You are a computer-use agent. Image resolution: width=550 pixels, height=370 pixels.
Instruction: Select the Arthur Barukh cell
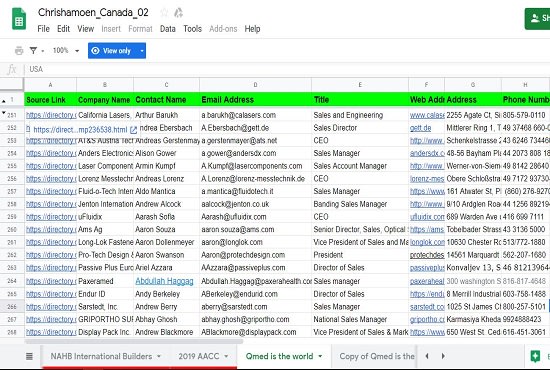coord(166,115)
